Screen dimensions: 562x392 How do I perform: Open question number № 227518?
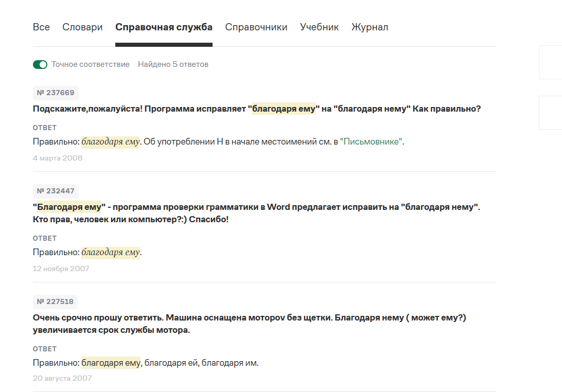55,301
